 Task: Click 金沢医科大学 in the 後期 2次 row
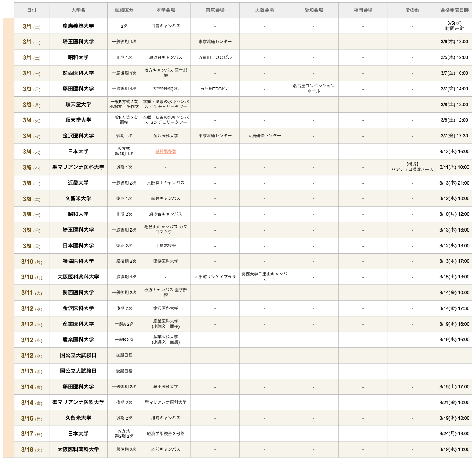coord(78,308)
